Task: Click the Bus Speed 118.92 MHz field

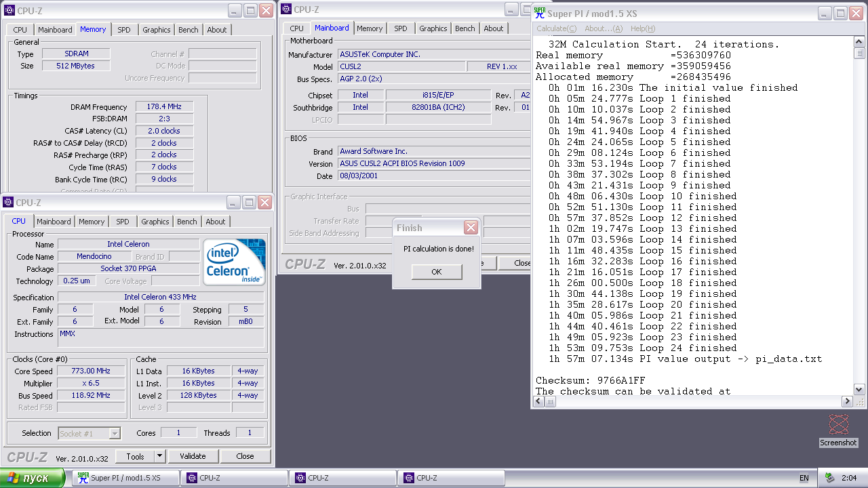Action: pyautogui.click(x=92, y=396)
